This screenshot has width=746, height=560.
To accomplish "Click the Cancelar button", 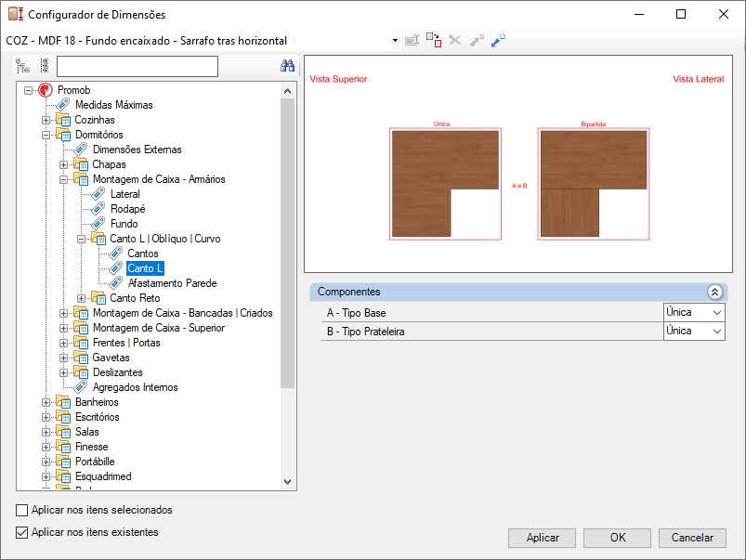I will point(692,538).
